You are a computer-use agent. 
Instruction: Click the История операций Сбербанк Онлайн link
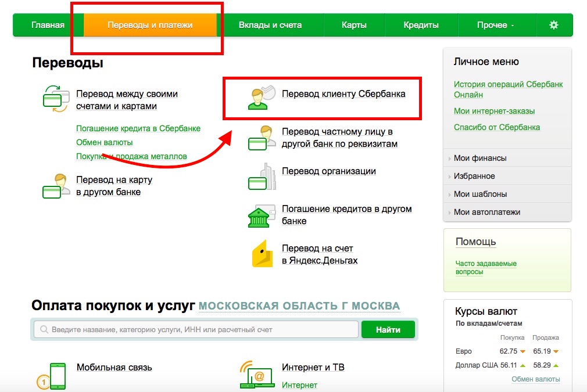click(x=508, y=89)
